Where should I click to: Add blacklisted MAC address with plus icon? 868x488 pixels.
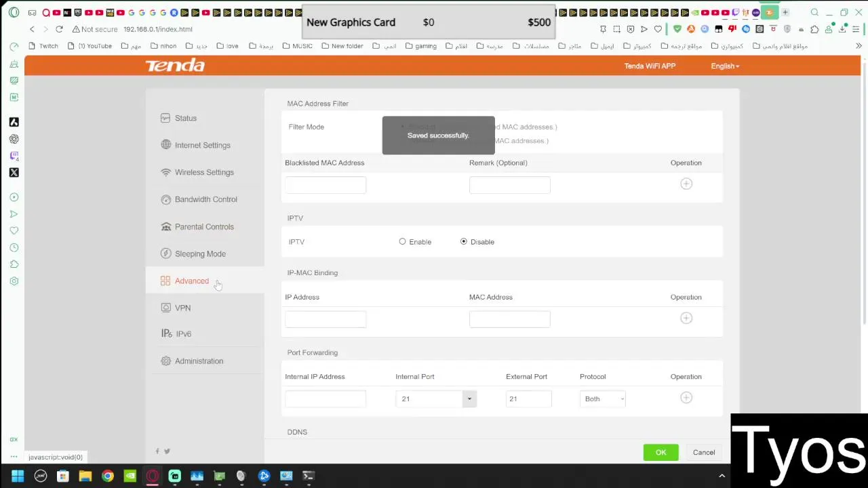(686, 184)
